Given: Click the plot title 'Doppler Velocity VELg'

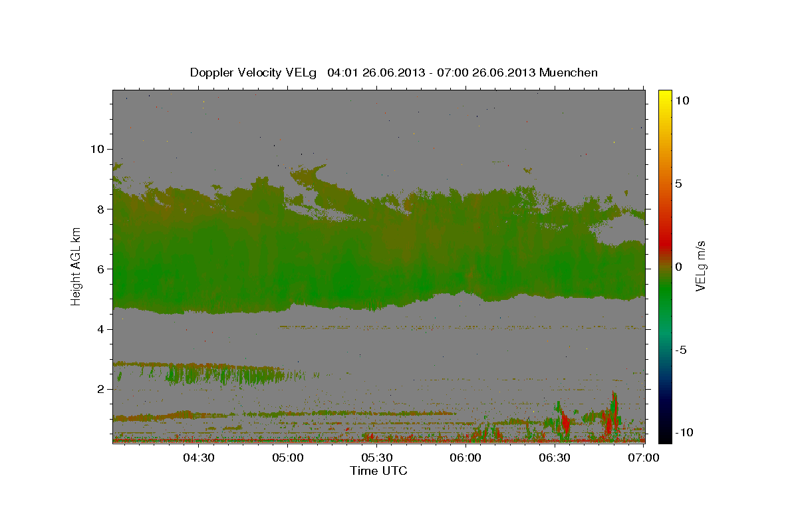Looking at the screenshot, I should tap(253, 72).
